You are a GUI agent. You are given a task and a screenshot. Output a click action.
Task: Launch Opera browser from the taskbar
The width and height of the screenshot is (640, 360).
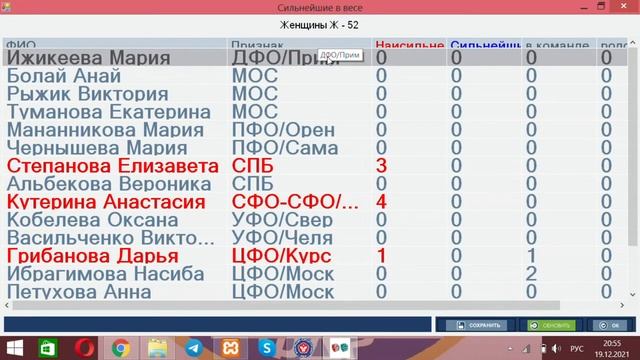tap(84, 348)
